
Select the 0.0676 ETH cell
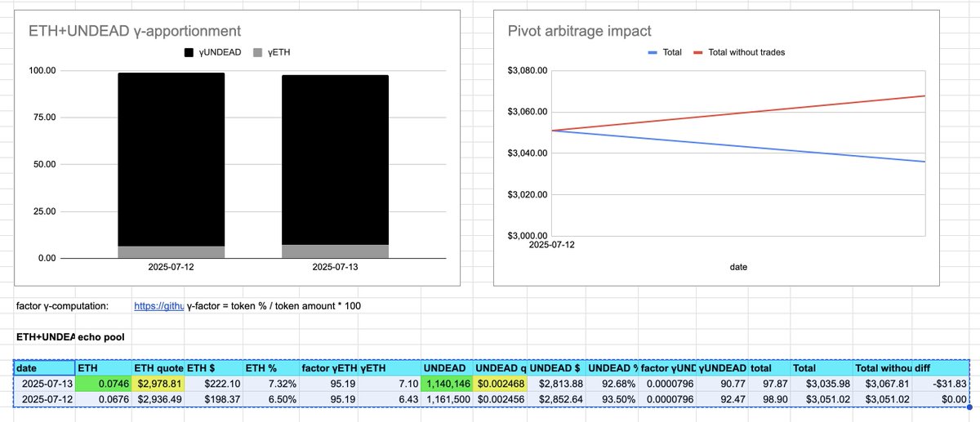(x=104, y=399)
